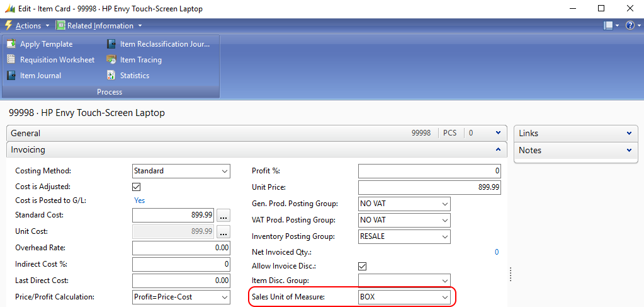
Task: Click the help question mark icon
Action: tap(630, 26)
